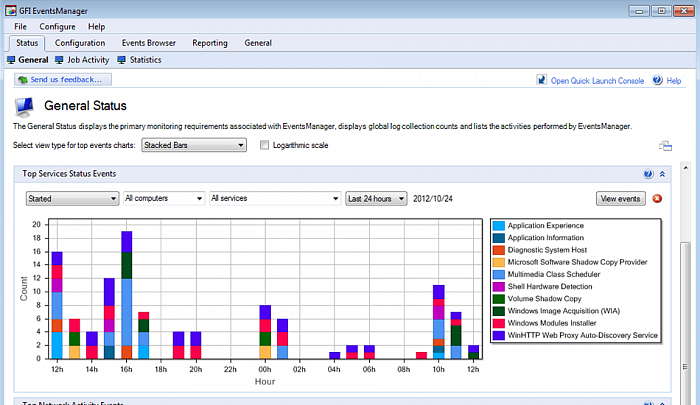The image size is (700, 405).
Task: Click Microsoft Software Shadow Copy Provider swatch
Action: click(499, 262)
